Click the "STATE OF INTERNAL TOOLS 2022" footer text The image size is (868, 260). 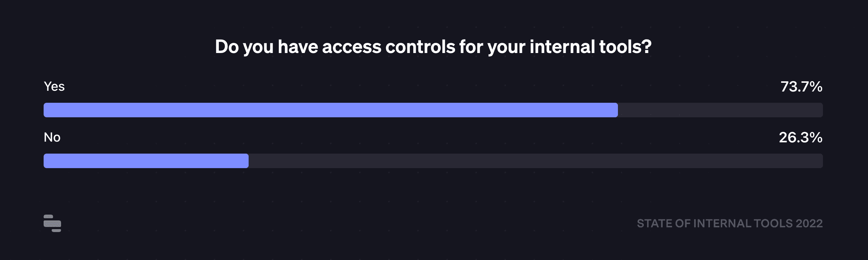tap(730, 223)
